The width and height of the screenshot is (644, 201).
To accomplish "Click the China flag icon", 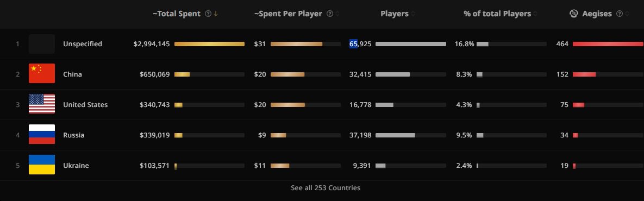I will pos(42,74).
